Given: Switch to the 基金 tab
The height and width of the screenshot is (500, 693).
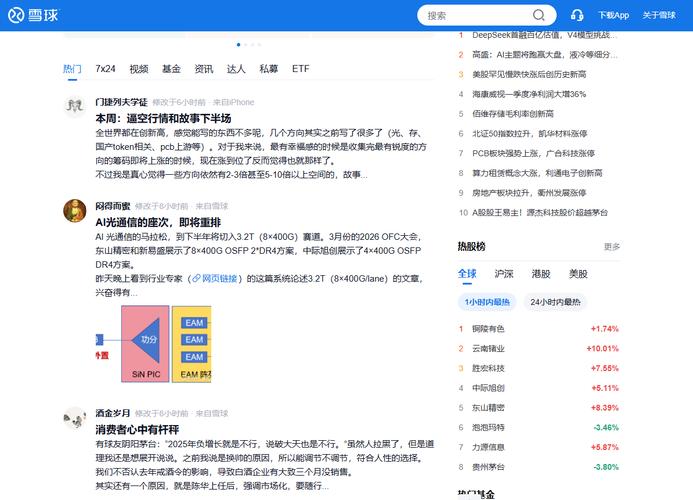Looking at the screenshot, I should (x=171, y=69).
